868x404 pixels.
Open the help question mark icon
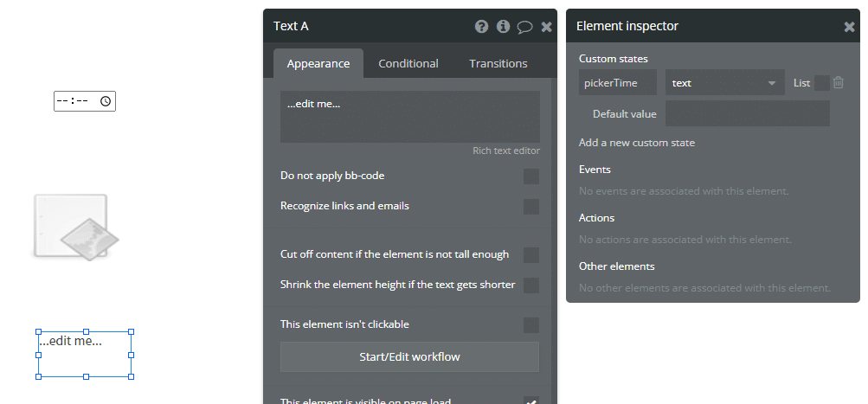click(x=482, y=26)
